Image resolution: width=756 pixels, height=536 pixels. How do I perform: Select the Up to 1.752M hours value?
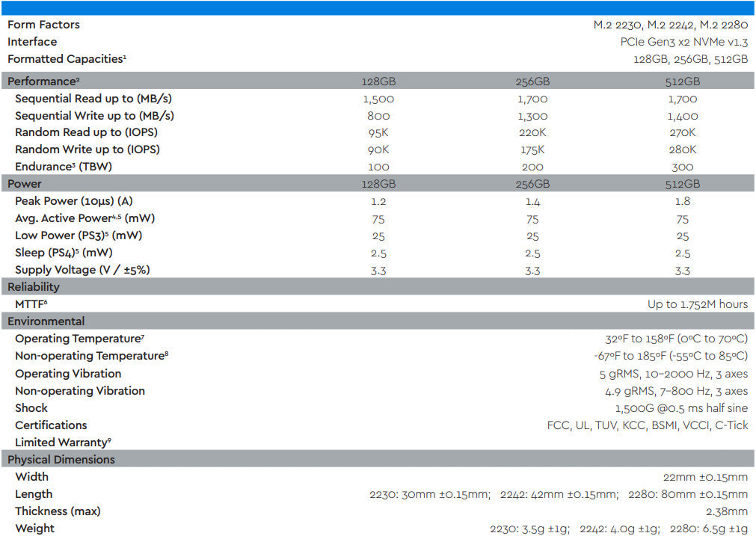click(x=697, y=304)
